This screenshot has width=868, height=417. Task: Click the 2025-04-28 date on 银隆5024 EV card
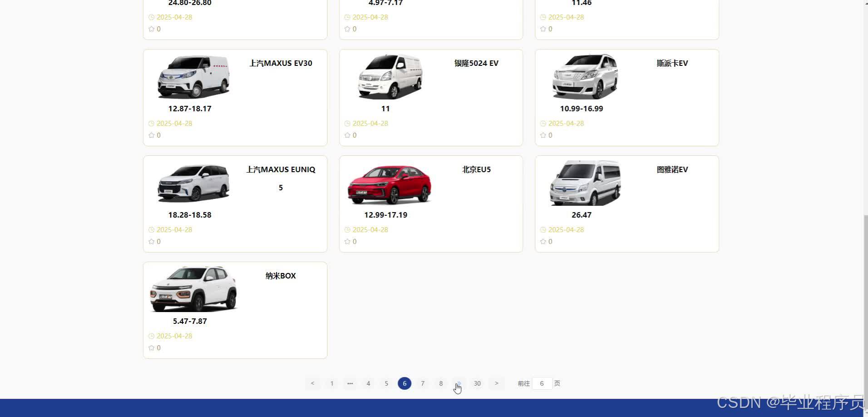click(x=370, y=124)
